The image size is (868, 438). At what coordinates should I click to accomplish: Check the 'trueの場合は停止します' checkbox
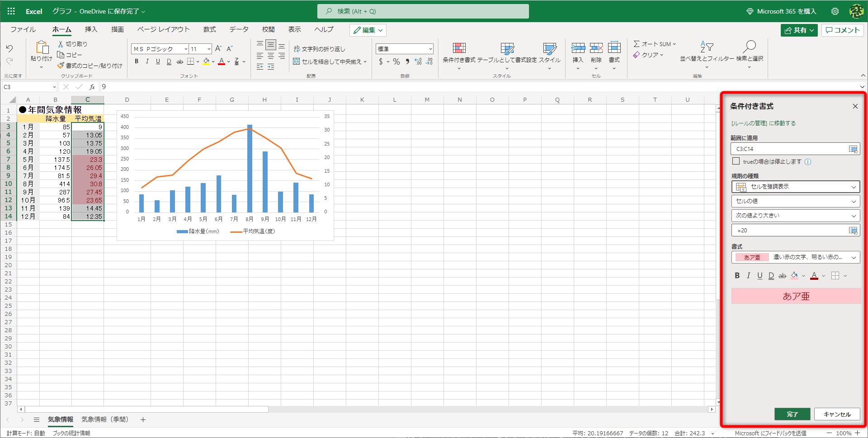736,161
